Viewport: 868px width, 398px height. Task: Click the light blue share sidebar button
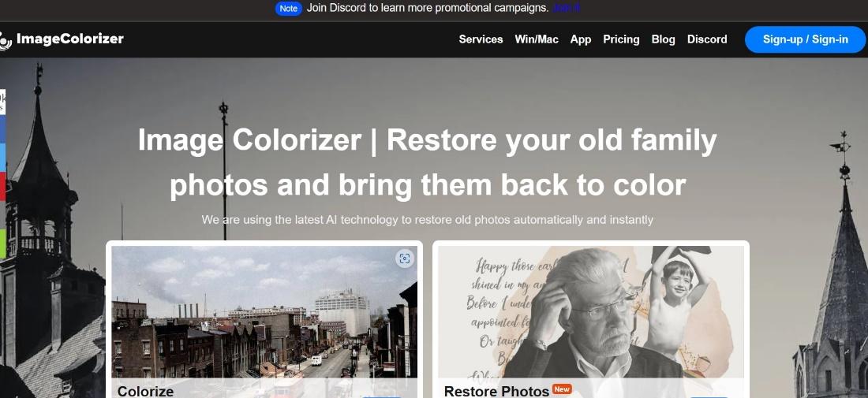point(2,158)
